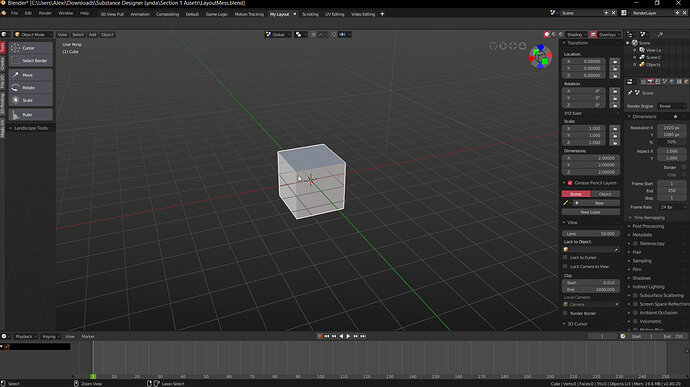Enable Lock Camera to View checkbox
The width and height of the screenshot is (690, 387).
(565, 266)
